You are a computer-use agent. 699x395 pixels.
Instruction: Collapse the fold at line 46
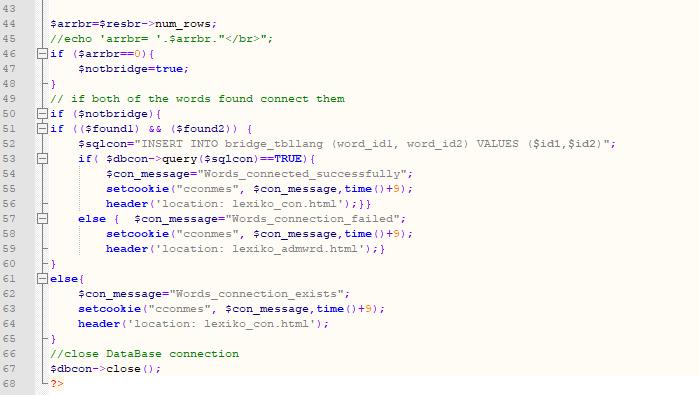(x=42, y=54)
